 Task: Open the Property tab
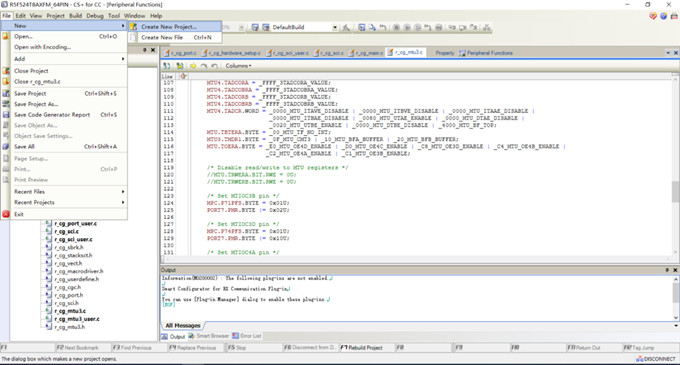[x=445, y=53]
